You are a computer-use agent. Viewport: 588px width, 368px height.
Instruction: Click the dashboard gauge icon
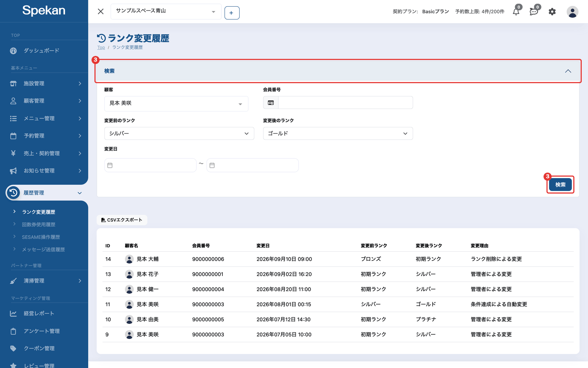[13, 51]
